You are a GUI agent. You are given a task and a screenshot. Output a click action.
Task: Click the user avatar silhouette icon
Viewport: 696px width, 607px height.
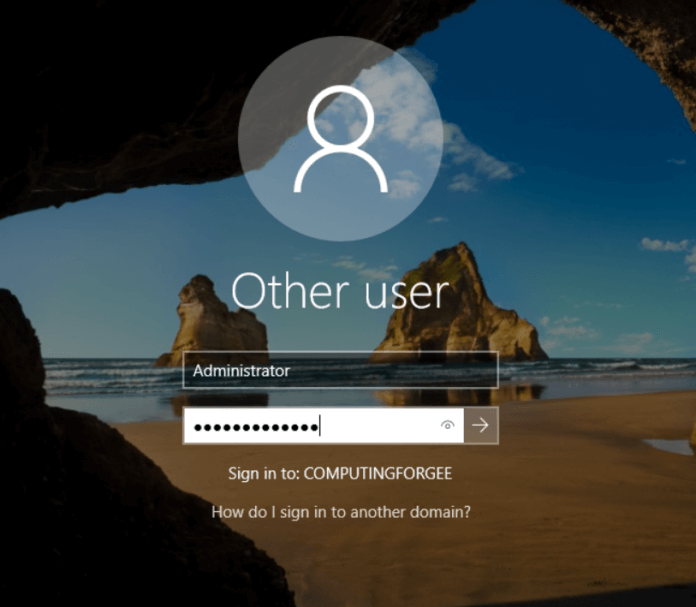coord(340,139)
